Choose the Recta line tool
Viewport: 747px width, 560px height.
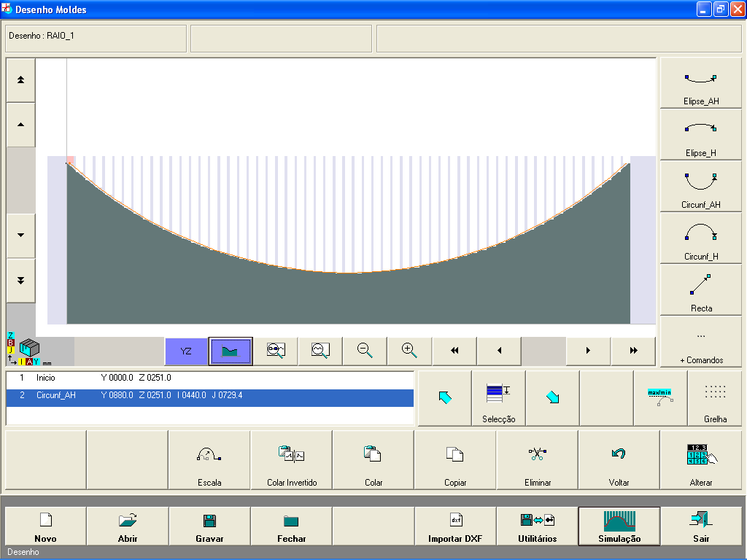[700, 290]
